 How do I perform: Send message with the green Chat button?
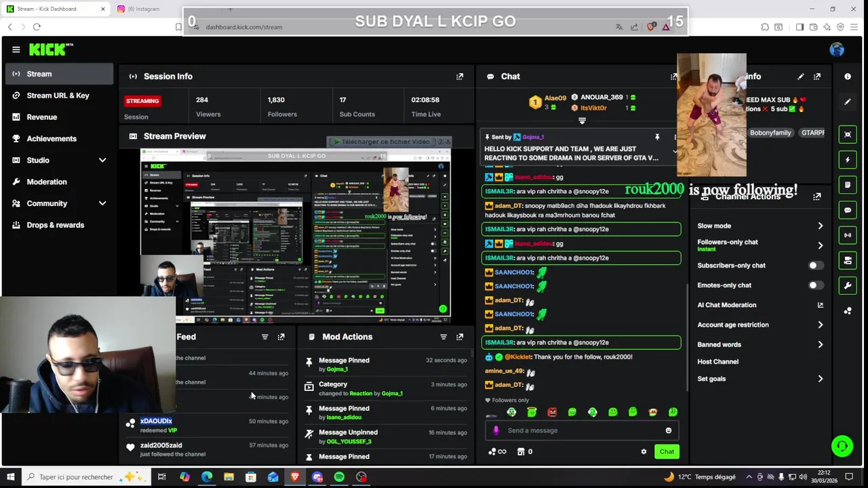(667, 451)
